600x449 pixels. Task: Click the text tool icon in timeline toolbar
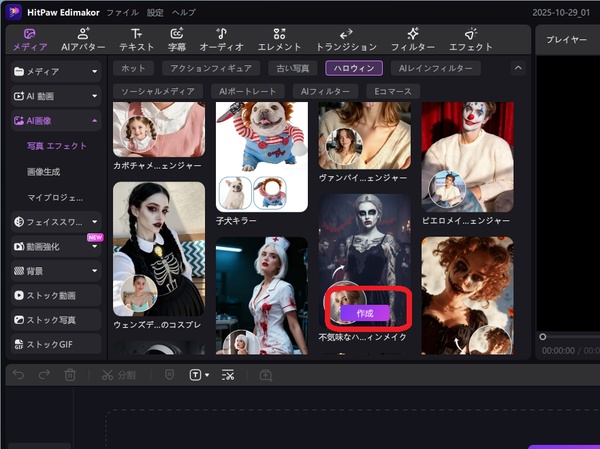coord(197,374)
